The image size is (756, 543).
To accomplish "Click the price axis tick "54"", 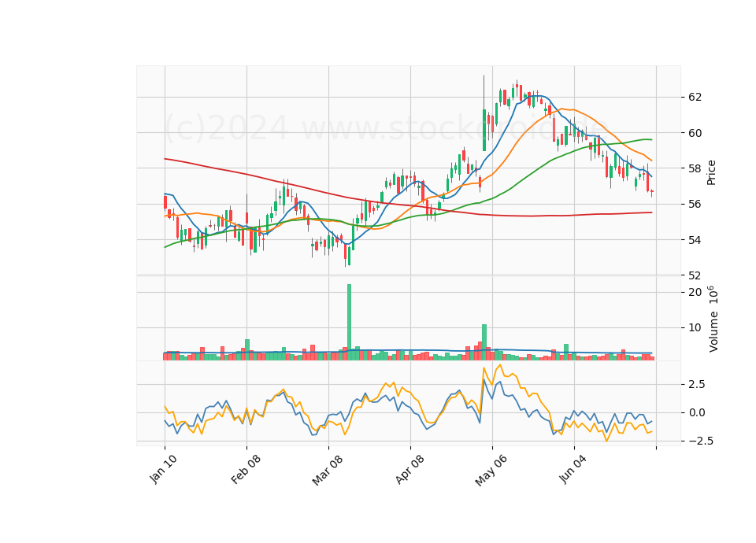I will tap(695, 240).
